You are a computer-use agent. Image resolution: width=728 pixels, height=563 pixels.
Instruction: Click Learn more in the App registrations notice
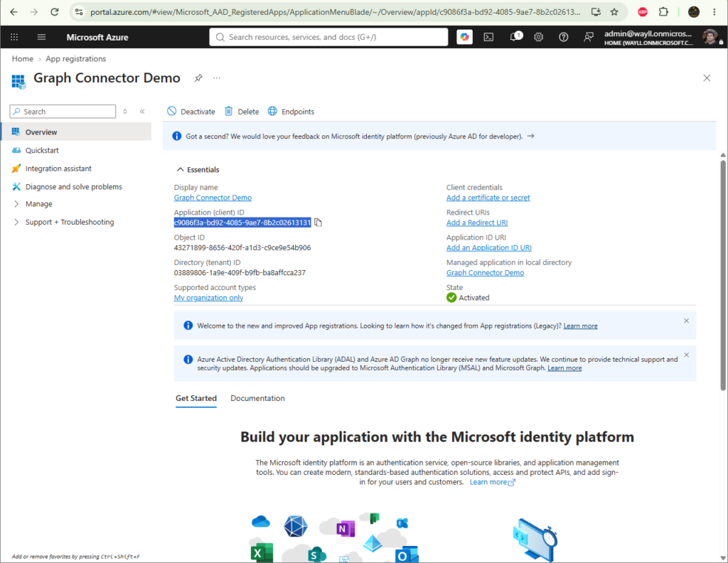(580, 326)
